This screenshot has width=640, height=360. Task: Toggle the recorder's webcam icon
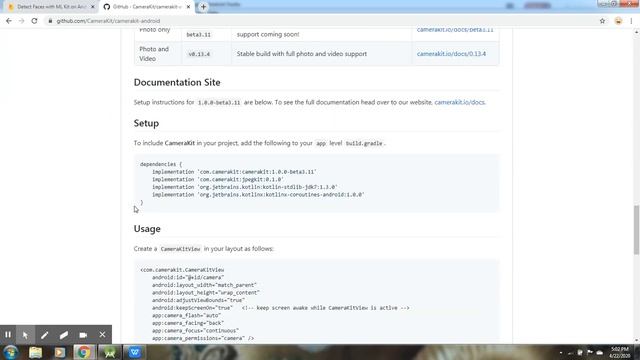point(83,335)
